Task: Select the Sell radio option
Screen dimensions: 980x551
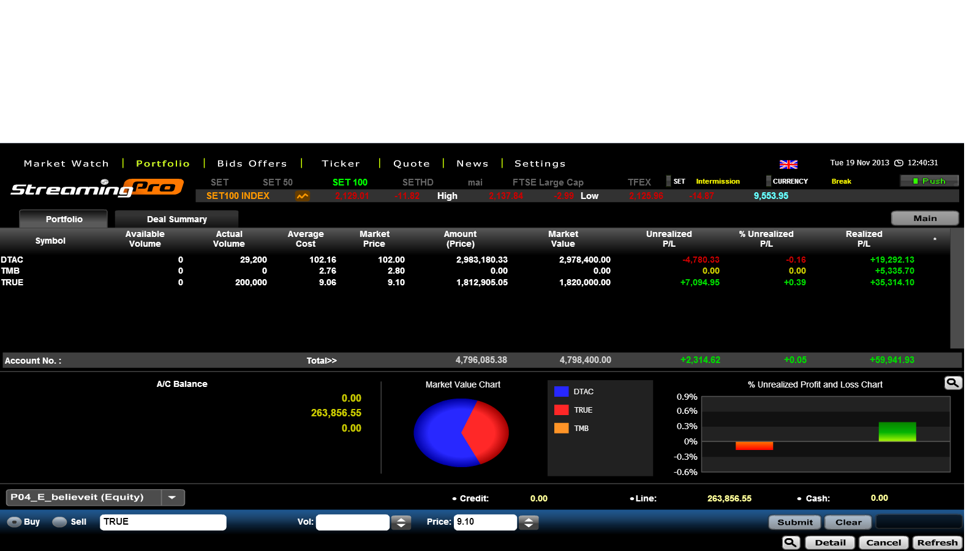Action: (x=59, y=522)
